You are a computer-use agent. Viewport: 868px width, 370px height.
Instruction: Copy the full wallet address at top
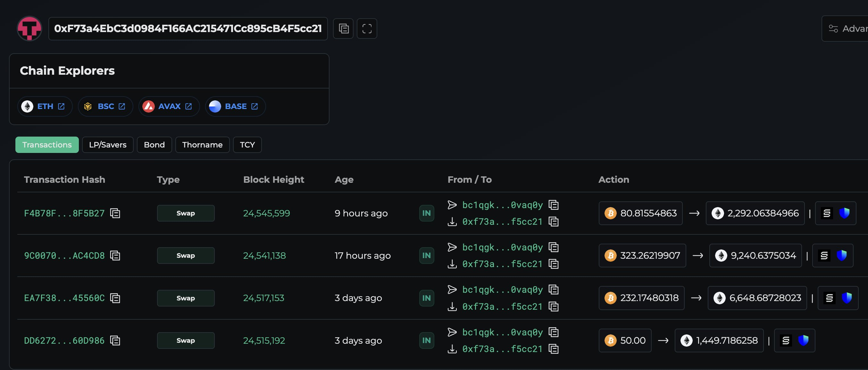[x=343, y=29]
